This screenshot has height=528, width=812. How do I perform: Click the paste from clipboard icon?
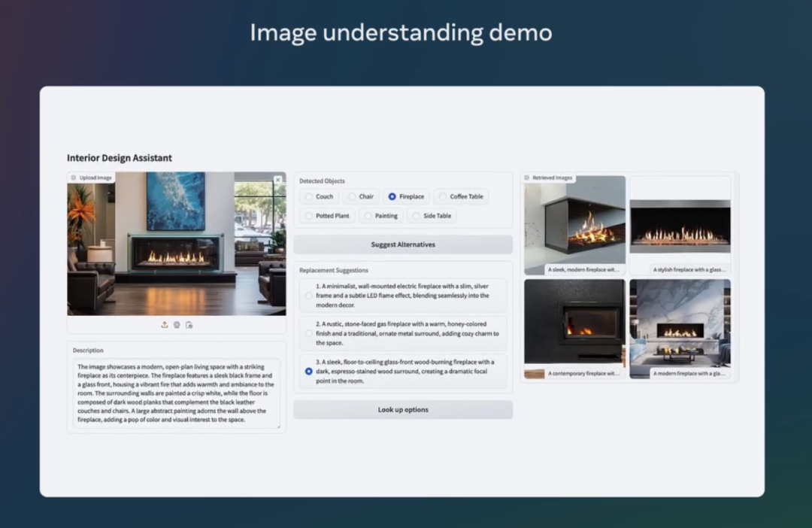point(189,325)
